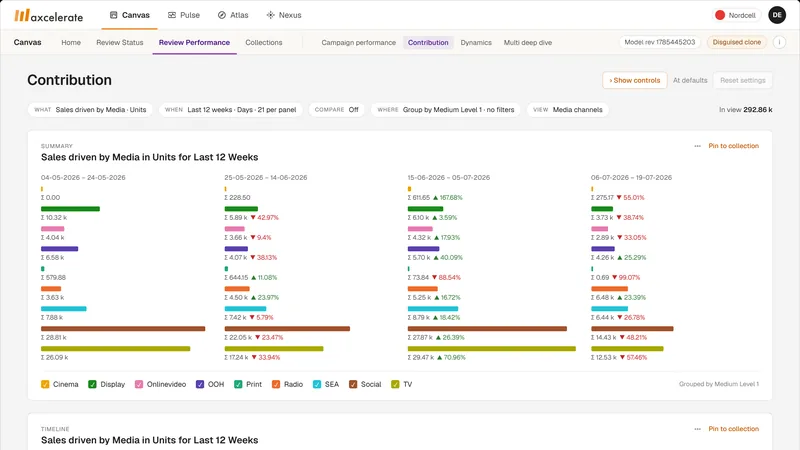Click the olive TV bar showing 29.47 k
The image size is (800, 450).
click(x=492, y=348)
